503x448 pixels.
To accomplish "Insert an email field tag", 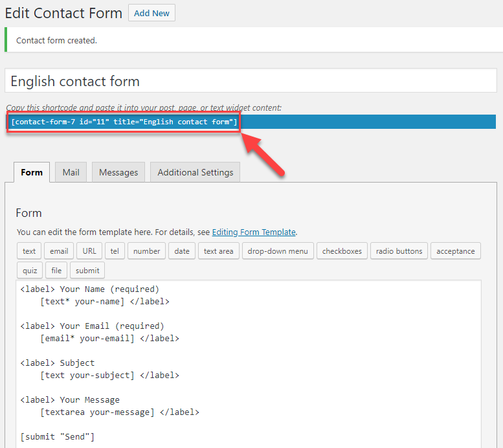I will (59, 251).
